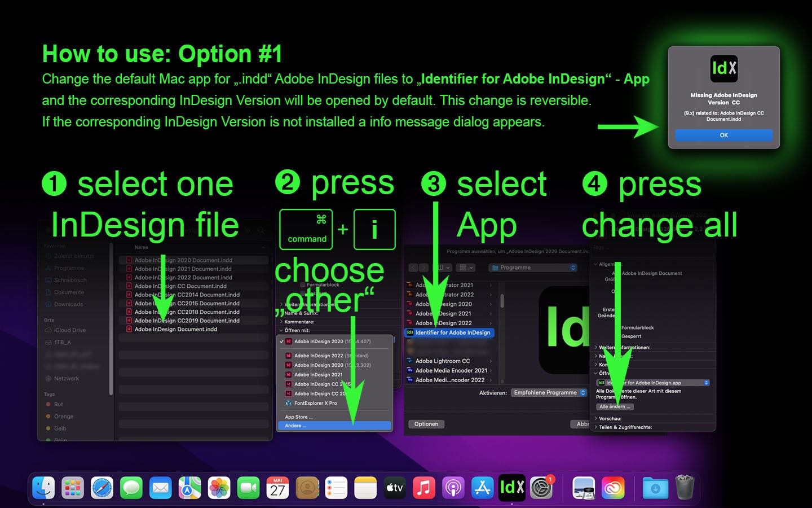Open System Preferences with the badge in the Dock
The height and width of the screenshot is (508, 812).
[541, 488]
